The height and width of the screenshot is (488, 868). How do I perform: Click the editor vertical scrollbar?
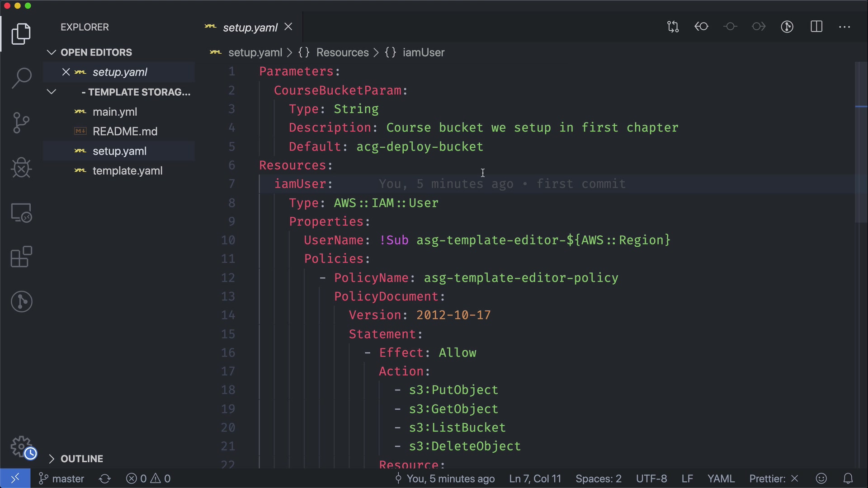tap(861, 145)
